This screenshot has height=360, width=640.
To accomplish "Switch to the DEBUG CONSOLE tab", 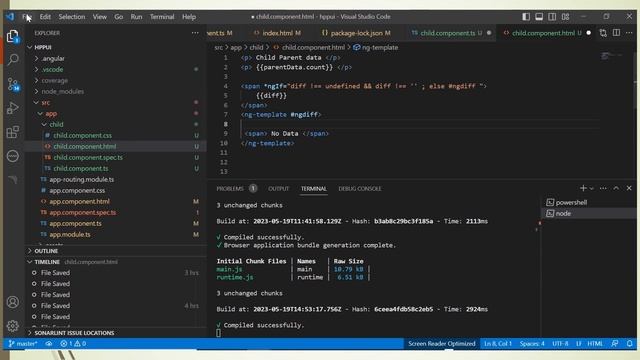I will pos(360,189).
